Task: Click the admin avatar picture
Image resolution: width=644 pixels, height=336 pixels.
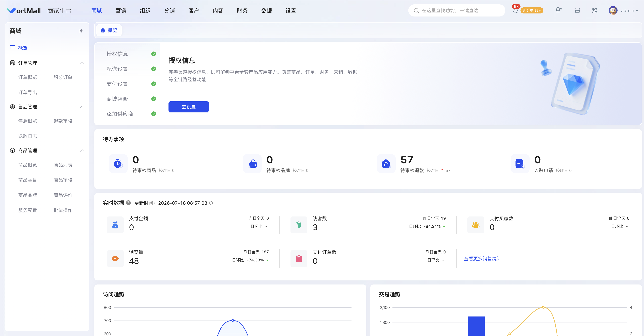Action: tap(613, 10)
